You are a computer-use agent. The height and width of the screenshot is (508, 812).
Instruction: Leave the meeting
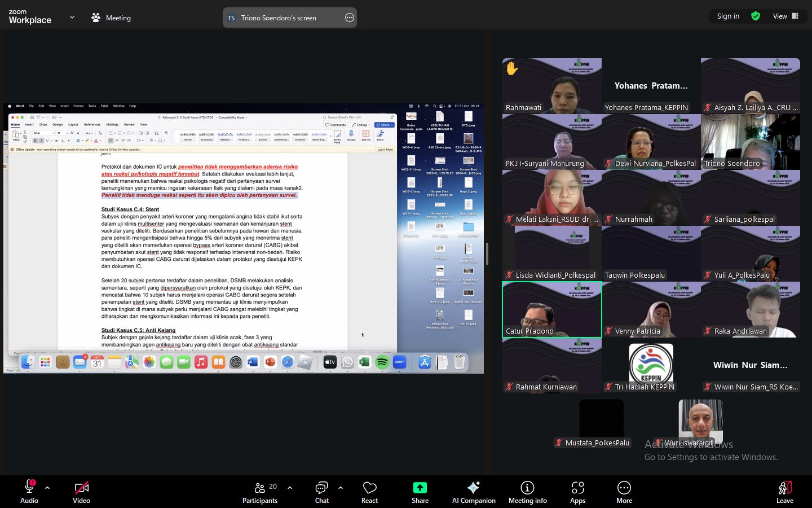point(784,492)
